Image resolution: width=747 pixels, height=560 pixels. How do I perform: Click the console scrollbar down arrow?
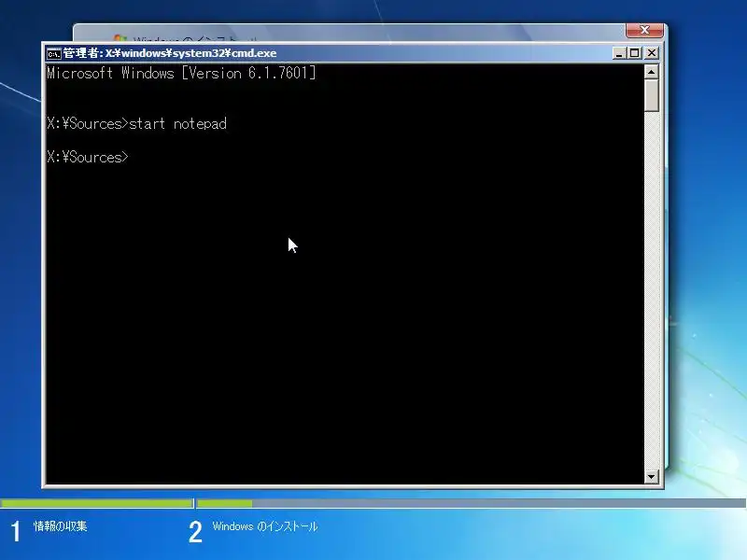[x=651, y=476]
